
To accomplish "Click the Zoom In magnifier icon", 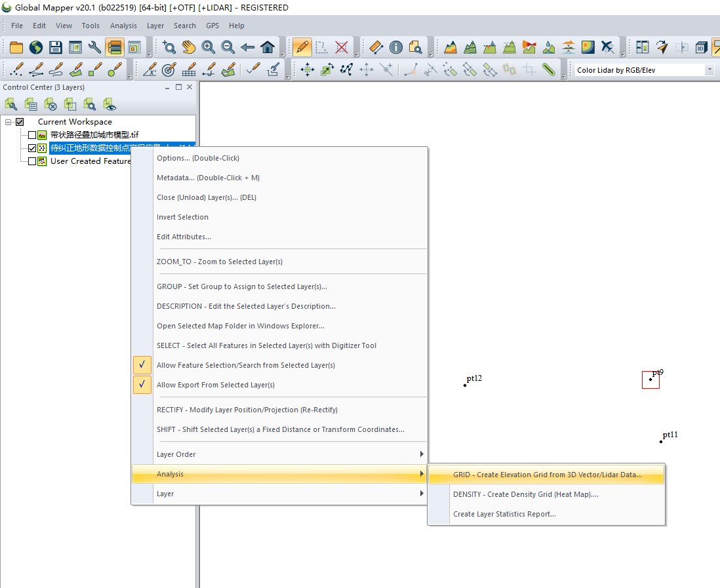I will click(x=208, y=47).
